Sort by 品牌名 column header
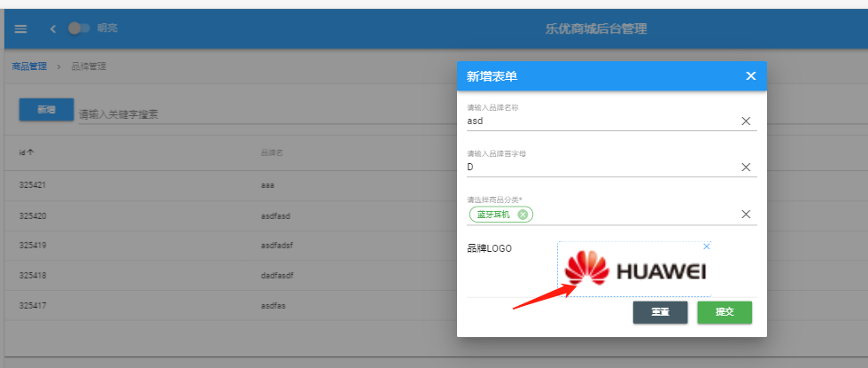Screen dimensions: 868x368 pyautogui.click(x=272, y=153)
